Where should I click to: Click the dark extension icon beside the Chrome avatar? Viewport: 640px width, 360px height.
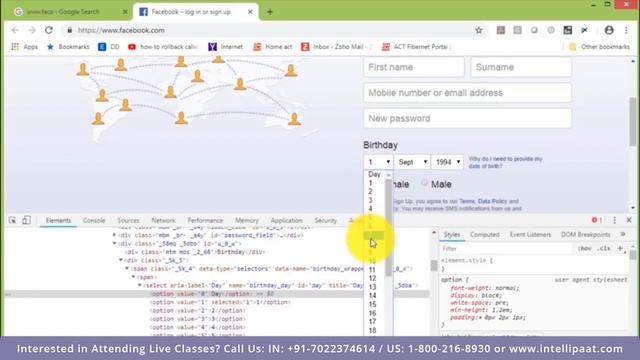(584, 30)
